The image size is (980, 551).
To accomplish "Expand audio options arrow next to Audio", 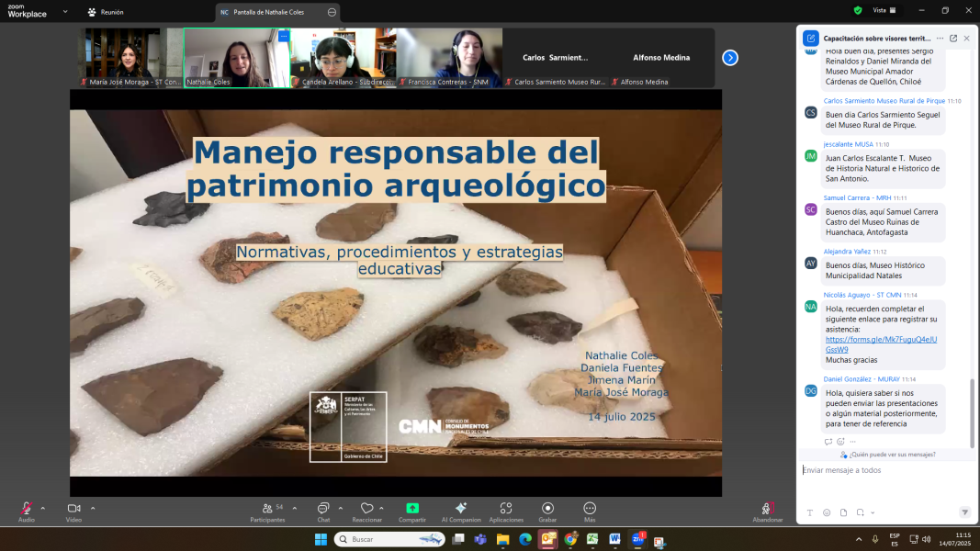I will click(42, 508).
